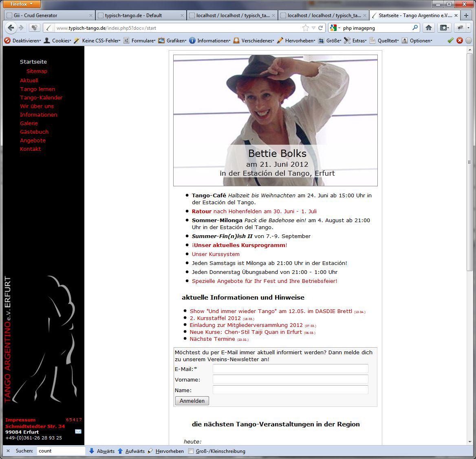The height and width of the screenshot is (459, 476).
Task: Toggle Hervorheben highlight in the find bar
Action: pos(165,451)
